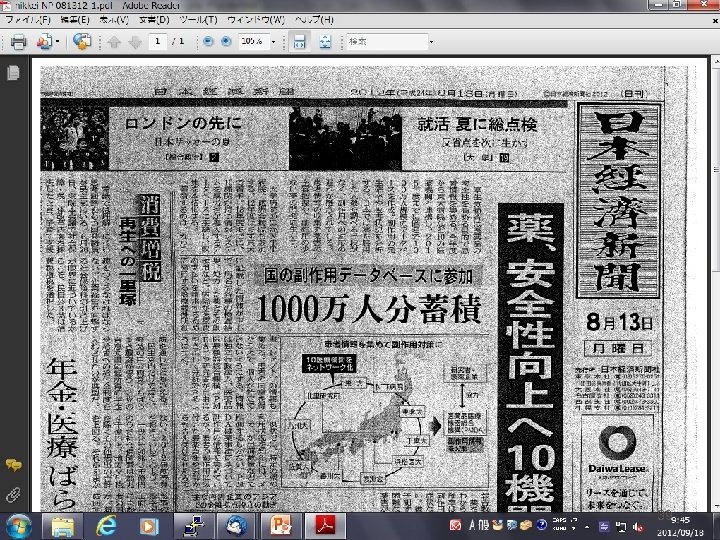Open the ツール(T) menu
Image resolution: width=720 pixels, height=540 pixels.
point(198,20)
